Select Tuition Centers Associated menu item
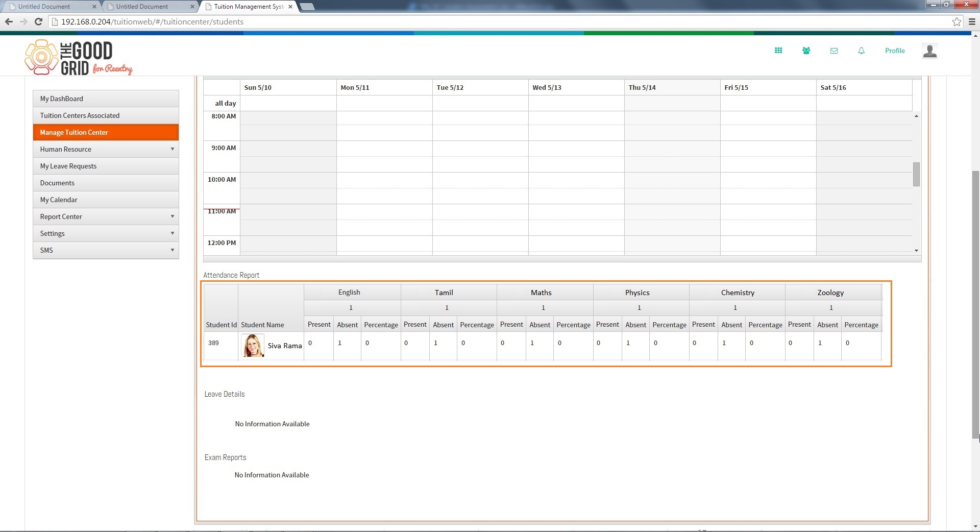The height and width of the screenshot is (532, 980). coord(106,115)
